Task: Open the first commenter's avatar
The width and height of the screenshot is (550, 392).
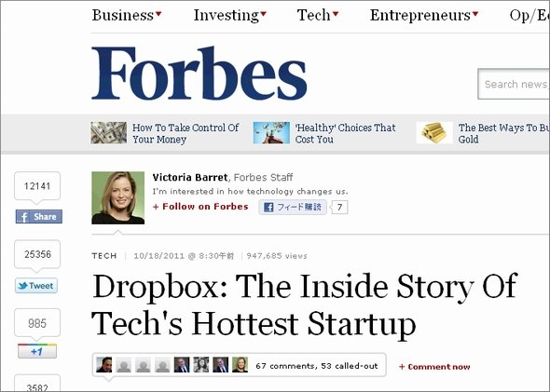Action: (x=104, y=365)
